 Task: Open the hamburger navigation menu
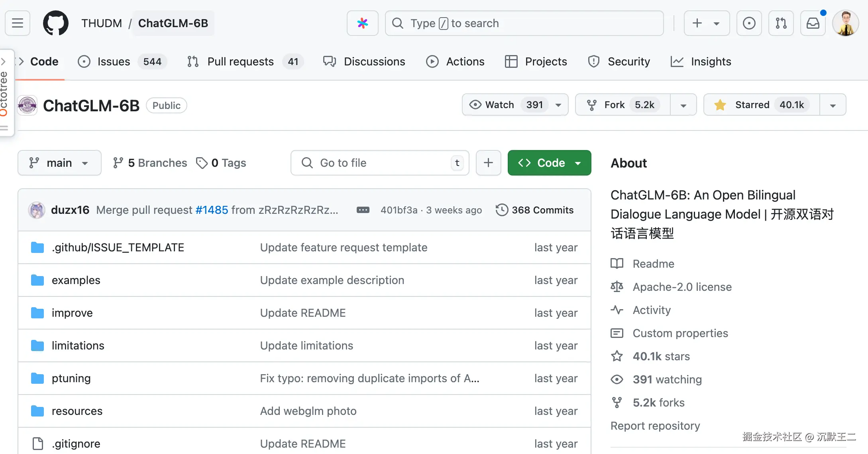(18, 23)
